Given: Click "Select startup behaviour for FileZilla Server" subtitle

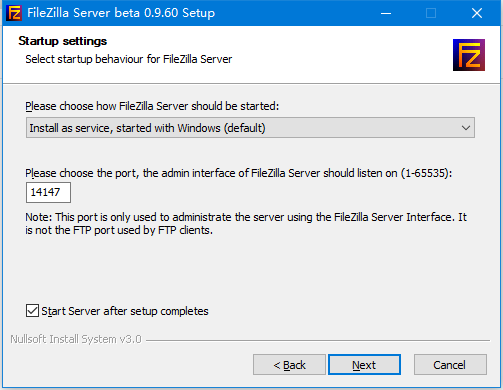Looking at the screenshot, I should (x=129, y=59).
